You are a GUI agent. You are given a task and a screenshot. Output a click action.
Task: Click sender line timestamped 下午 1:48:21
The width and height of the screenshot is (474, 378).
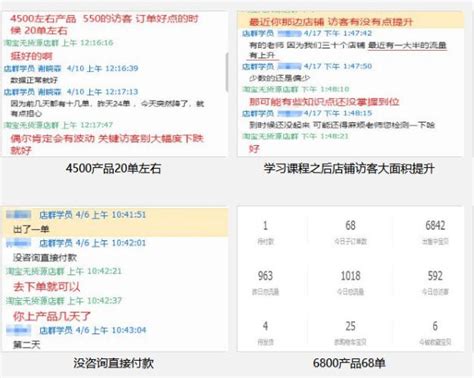pos(296,136)
